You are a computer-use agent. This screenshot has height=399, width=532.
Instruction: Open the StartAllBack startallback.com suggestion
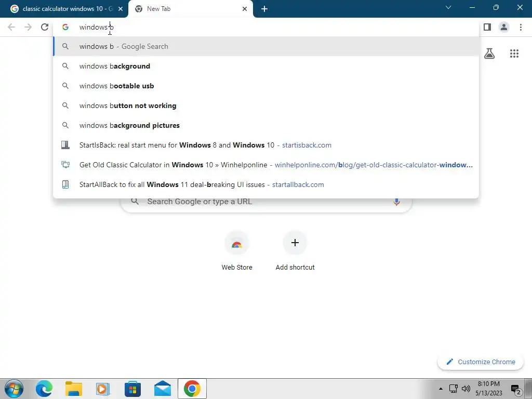266,184
